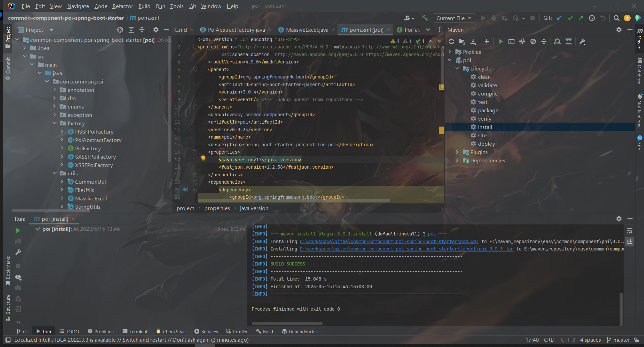Open the Refactor menu
Image resolution: width=644 pixels, height=347 pixels.
tap(123, 6)
